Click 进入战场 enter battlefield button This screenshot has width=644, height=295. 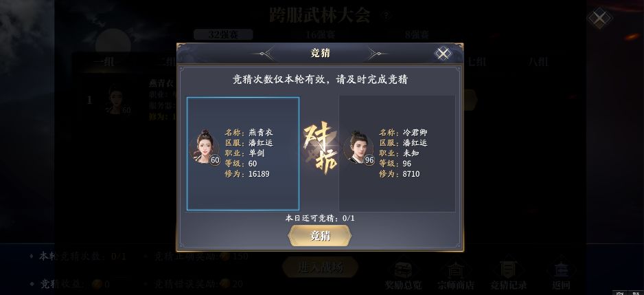(x=320, y=267)
